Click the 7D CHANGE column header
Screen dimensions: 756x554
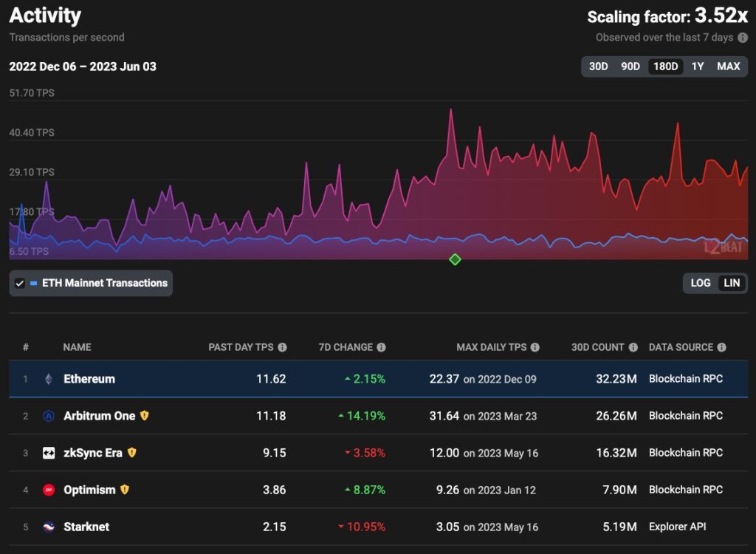tap(346, 347)
